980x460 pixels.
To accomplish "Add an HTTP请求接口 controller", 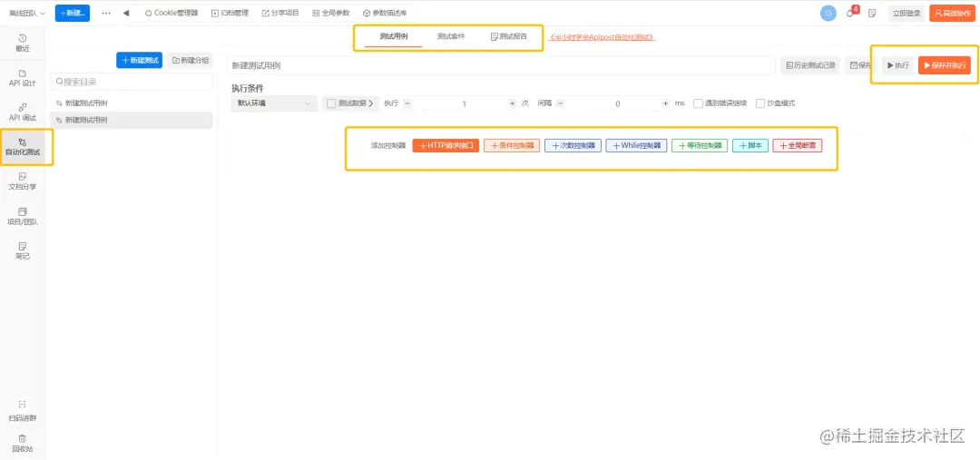I will [446, 146].
